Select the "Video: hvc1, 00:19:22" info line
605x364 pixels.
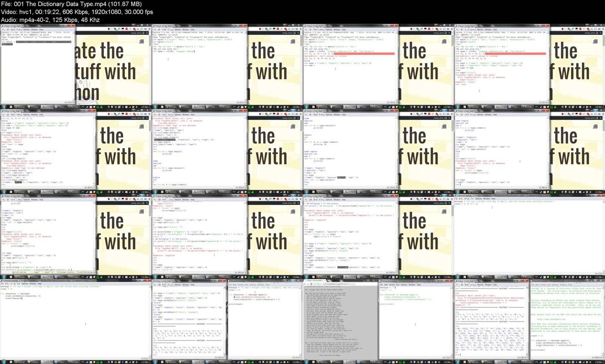77,12
